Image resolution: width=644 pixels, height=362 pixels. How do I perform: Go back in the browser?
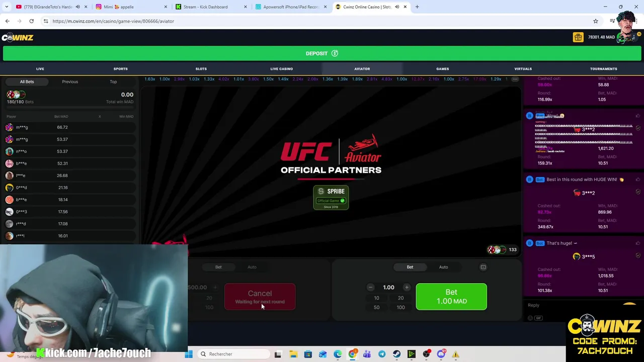pos(7,21)
